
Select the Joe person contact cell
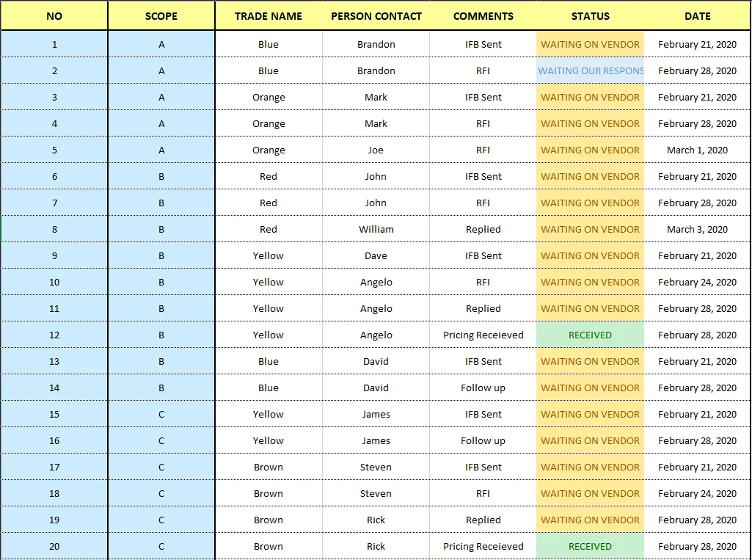[376, 150]
